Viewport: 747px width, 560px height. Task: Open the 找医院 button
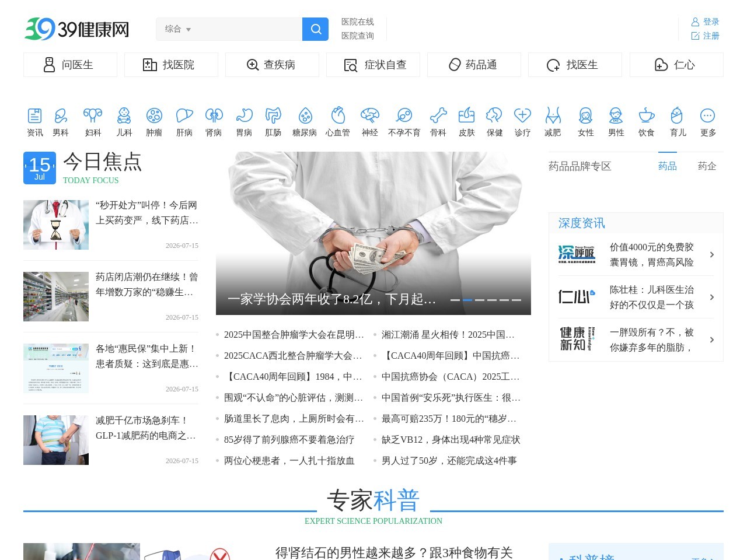coord(171,65)
